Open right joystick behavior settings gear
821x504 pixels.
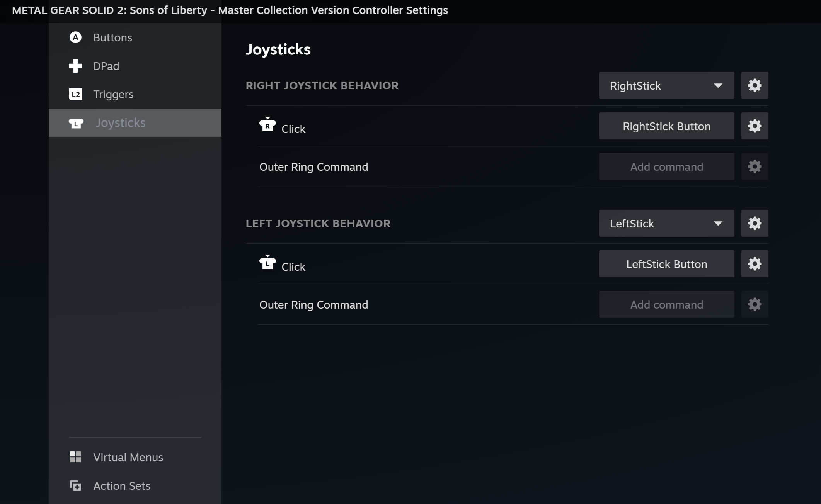755,85
